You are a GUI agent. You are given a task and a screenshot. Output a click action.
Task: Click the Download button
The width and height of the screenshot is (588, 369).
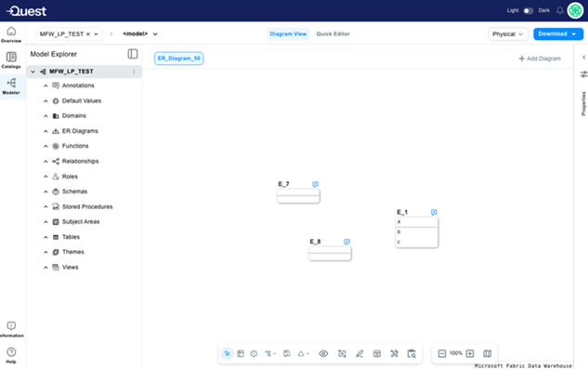[x=558, y=33]
